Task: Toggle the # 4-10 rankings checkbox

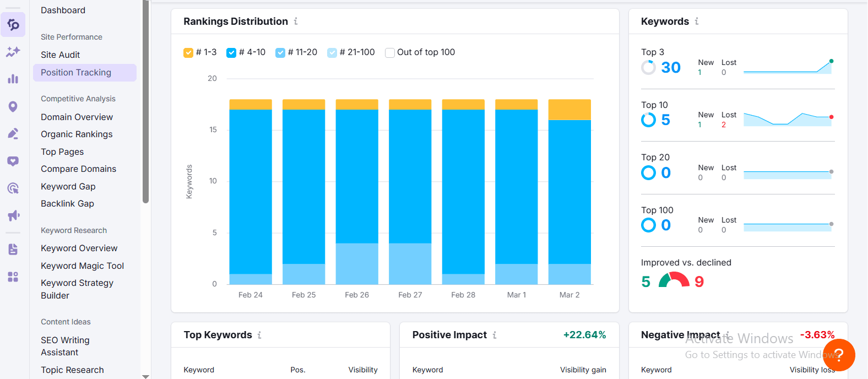Action: 231,53
